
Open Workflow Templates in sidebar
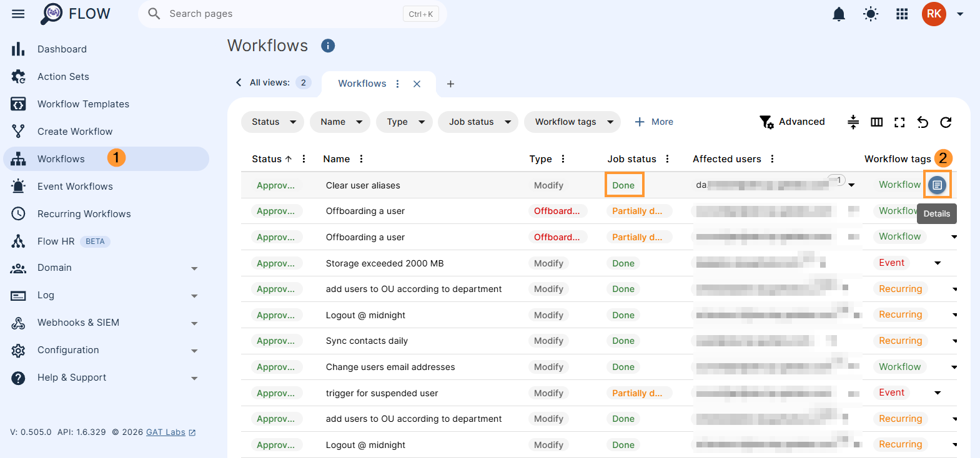coord(106,104)
